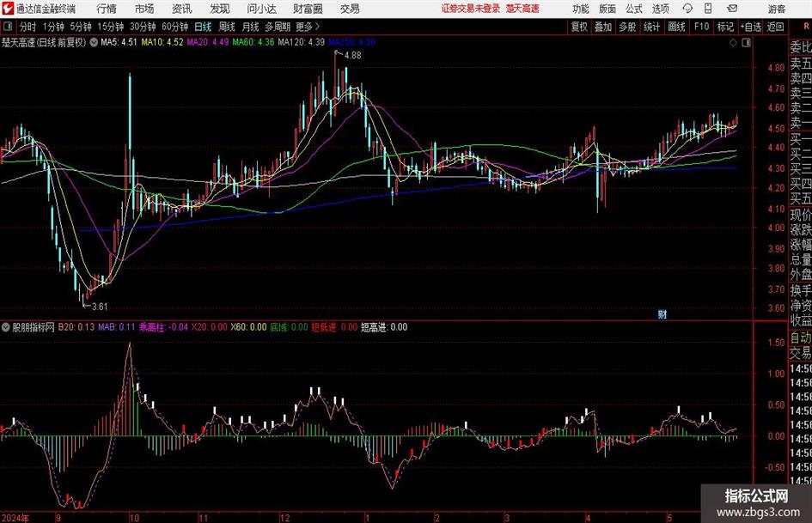The width and height of the screenshot is (812, 523).
Task: Click the mobile phone icon in title bar
Action: 708,9
